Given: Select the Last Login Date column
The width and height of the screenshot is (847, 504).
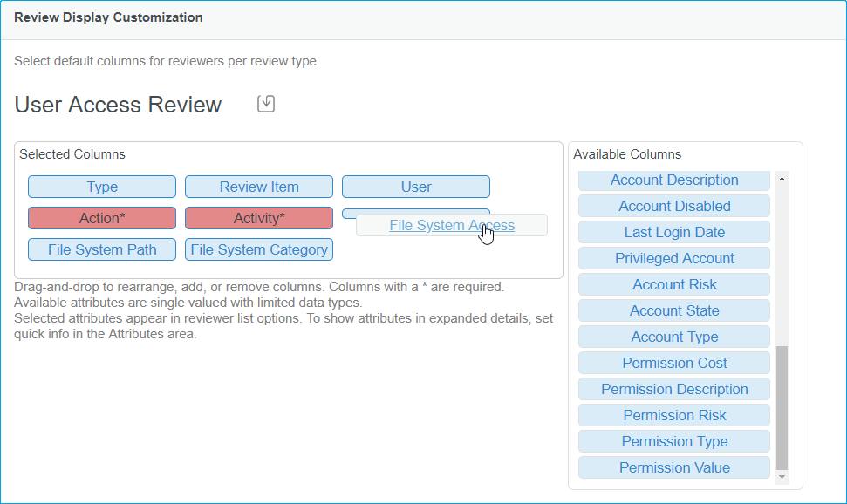Looking at the screenshot, I should tap(674, 232).
